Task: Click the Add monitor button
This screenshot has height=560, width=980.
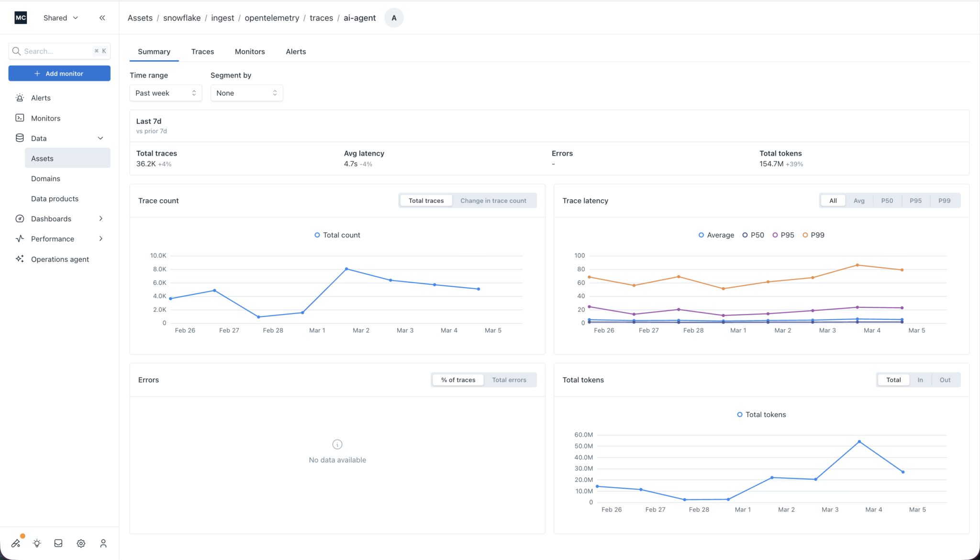Action: 59,73
